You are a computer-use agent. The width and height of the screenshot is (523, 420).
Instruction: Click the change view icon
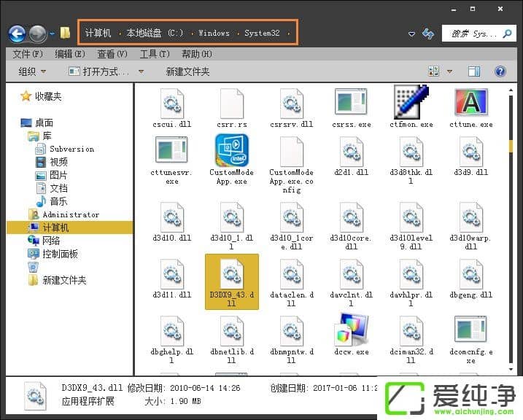433,71
